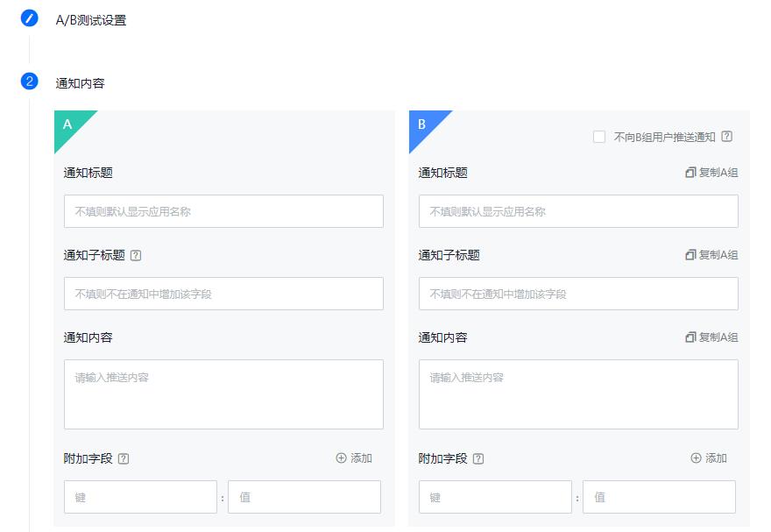Click help icon beside group A 附加字段
Viewport: 771px width, 532px height.
click(x=124, y=458)
